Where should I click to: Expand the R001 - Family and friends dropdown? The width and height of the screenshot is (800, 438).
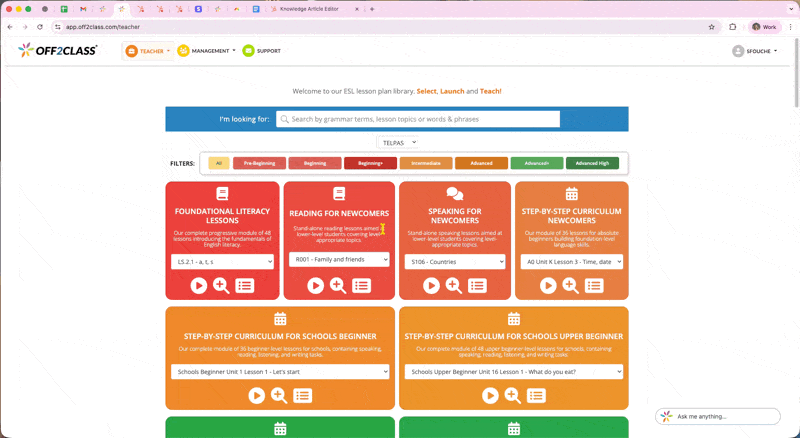coord(339,259)
